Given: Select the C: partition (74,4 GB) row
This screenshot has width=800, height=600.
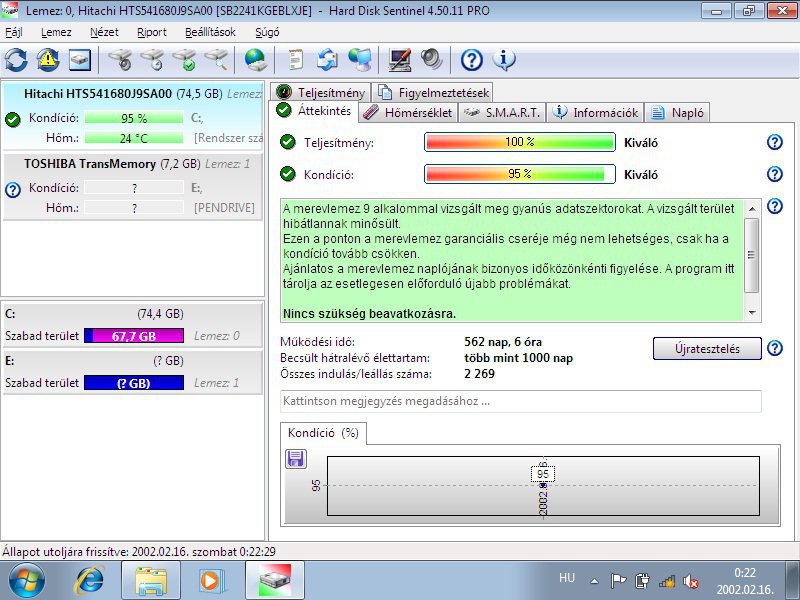Looking at the screenshot, I should point(133,324).
